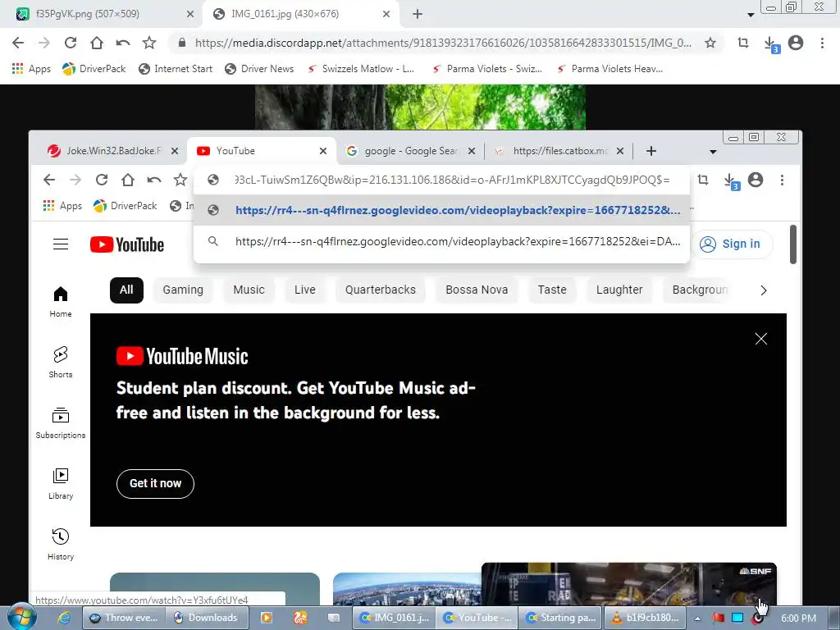
Task: Click the YouTube logo
Action: pos(127,244)
